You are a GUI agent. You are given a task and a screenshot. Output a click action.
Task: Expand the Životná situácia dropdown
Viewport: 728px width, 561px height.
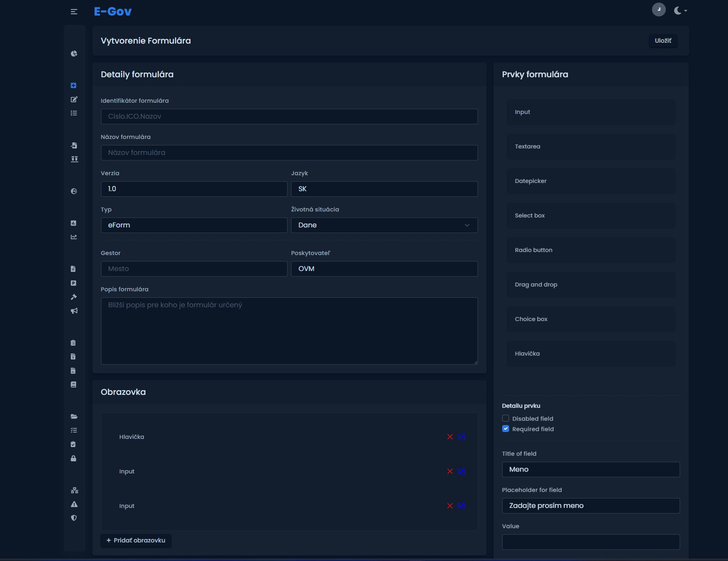point(384,225)
